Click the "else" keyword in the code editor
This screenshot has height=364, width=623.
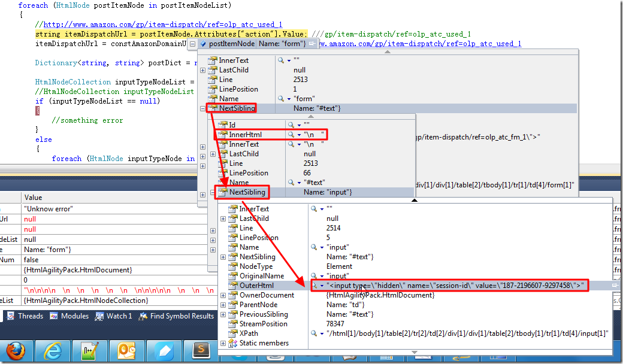[x=43, y=139]
